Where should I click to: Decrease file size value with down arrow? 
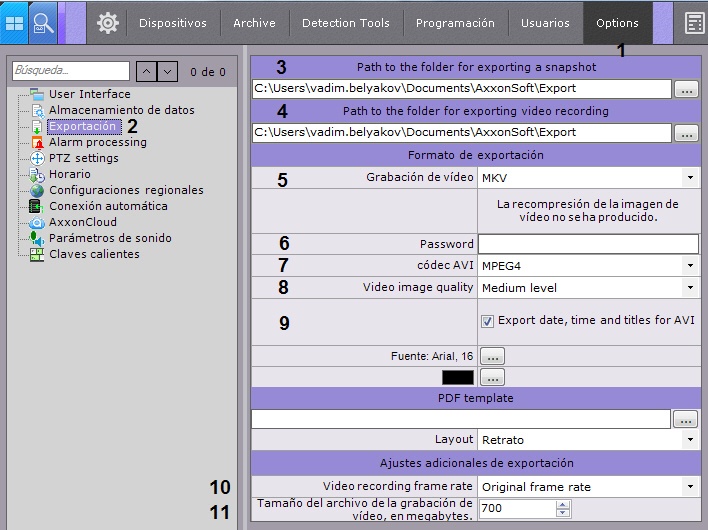coord(563,512)
